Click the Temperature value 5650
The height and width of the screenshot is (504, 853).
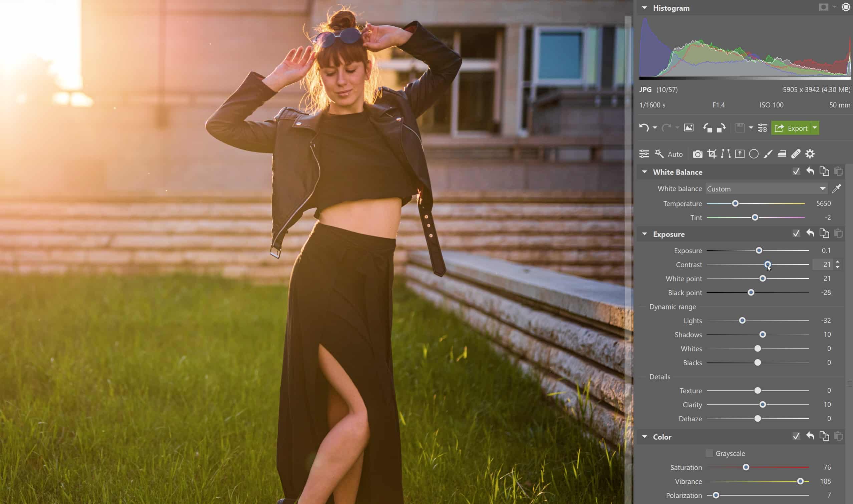tap(823, 203)
